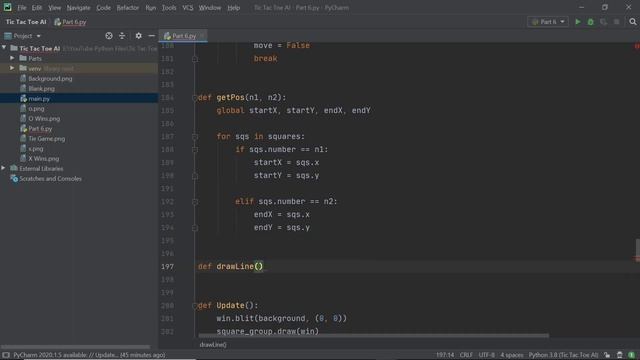Select the Part 6.py editor tab
640x360 pixels.
[x=183, y=36]
